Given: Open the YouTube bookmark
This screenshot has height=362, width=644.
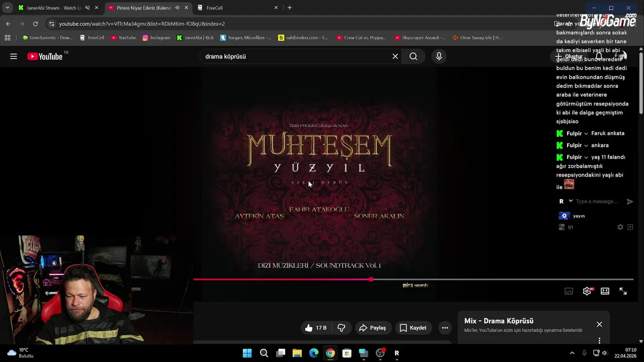Looking at the screenshot, I should (123, 38).
